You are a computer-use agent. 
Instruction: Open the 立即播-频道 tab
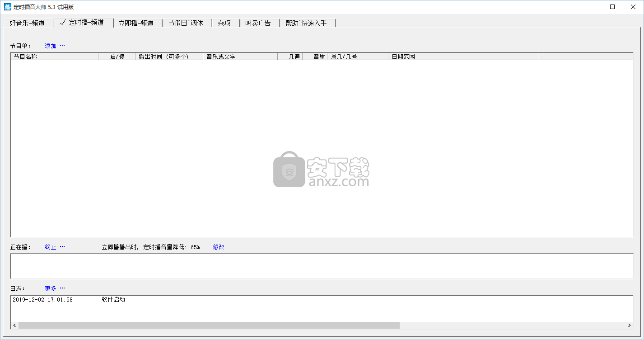click(x=137, y=23)
